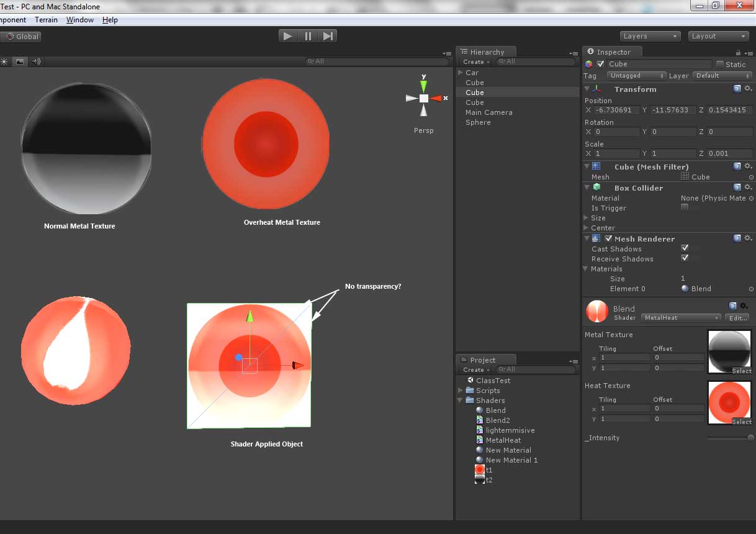Screen dimensions: 756x534
Task: Click the MetalHeat shader icon in Project
Action: (x=479, y=440)
